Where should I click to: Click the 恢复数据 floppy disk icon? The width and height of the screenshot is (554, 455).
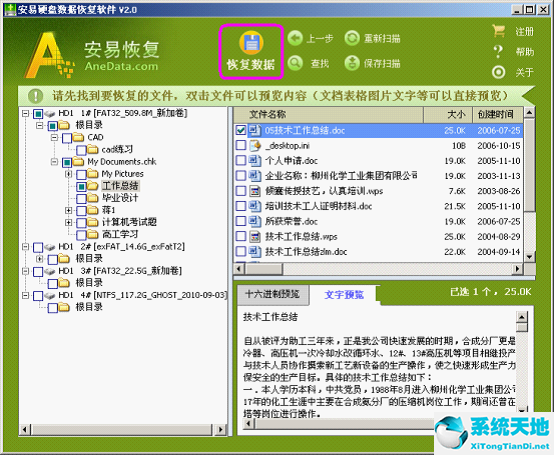(x=251, y=43)
